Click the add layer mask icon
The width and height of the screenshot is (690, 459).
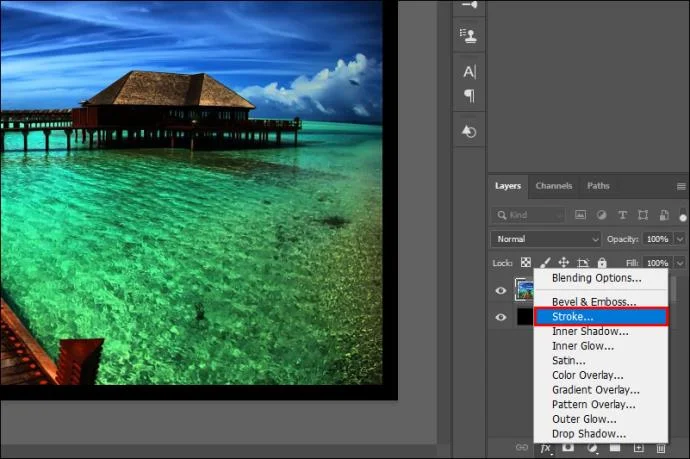tap(568, 448)
